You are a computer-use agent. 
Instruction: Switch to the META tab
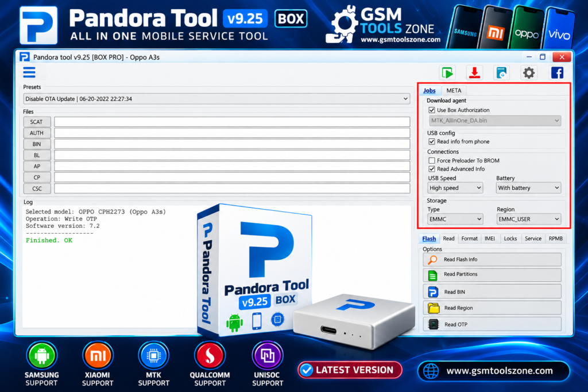(454, 90)
